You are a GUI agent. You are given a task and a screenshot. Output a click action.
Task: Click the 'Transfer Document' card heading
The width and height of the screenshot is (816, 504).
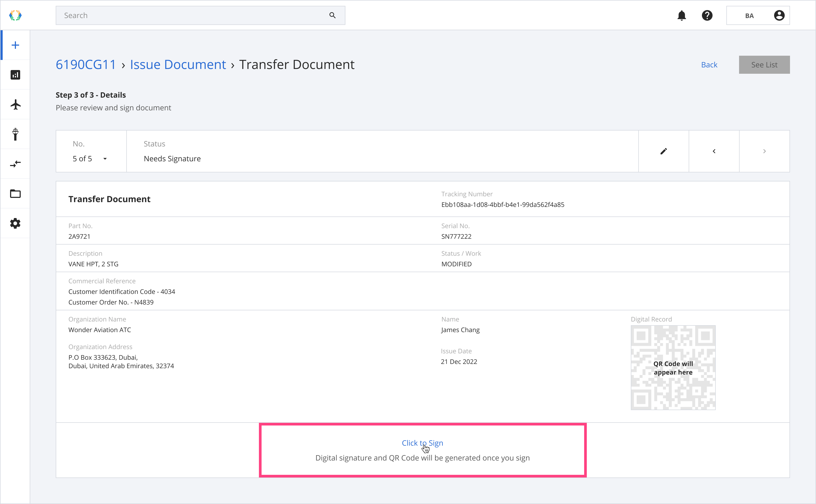(109, 199)
